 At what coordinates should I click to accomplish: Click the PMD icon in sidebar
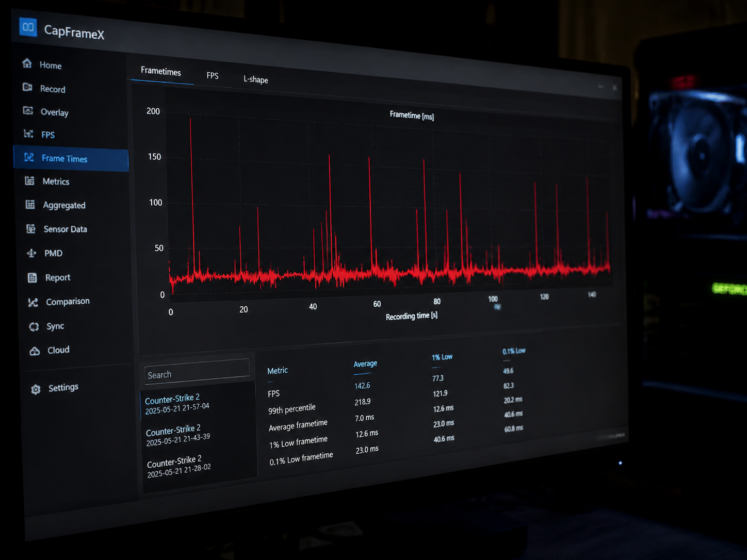[31, 253]
